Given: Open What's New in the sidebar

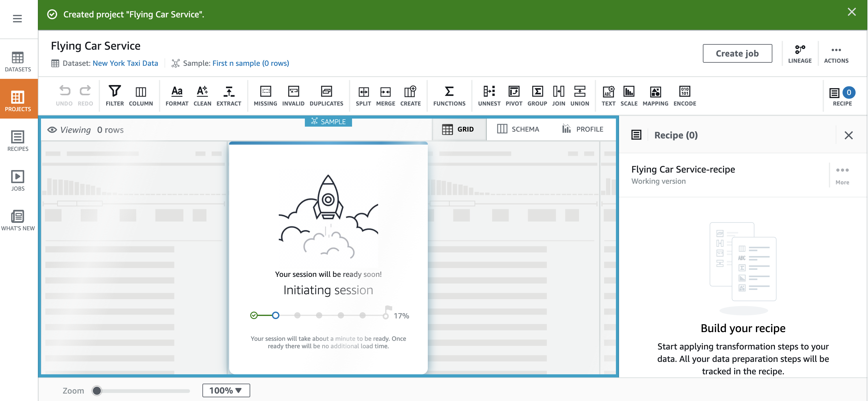Looking at the screenshot, I should tap(18, 221).
